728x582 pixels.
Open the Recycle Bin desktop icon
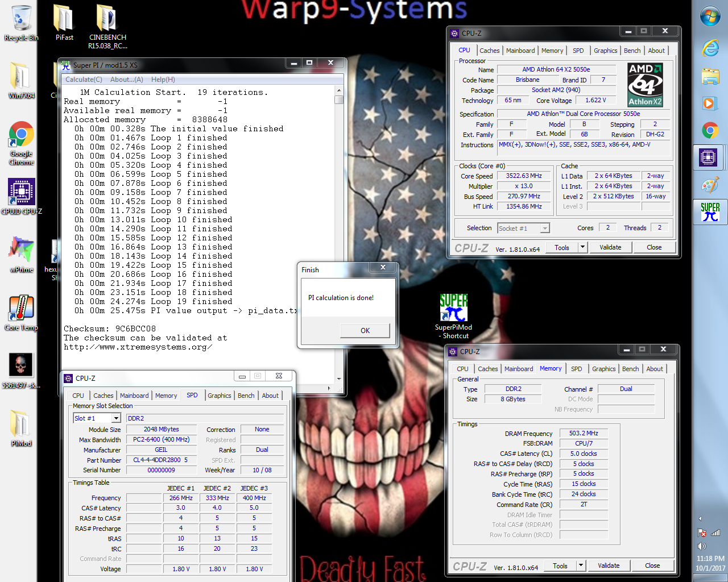pos(21,23)
